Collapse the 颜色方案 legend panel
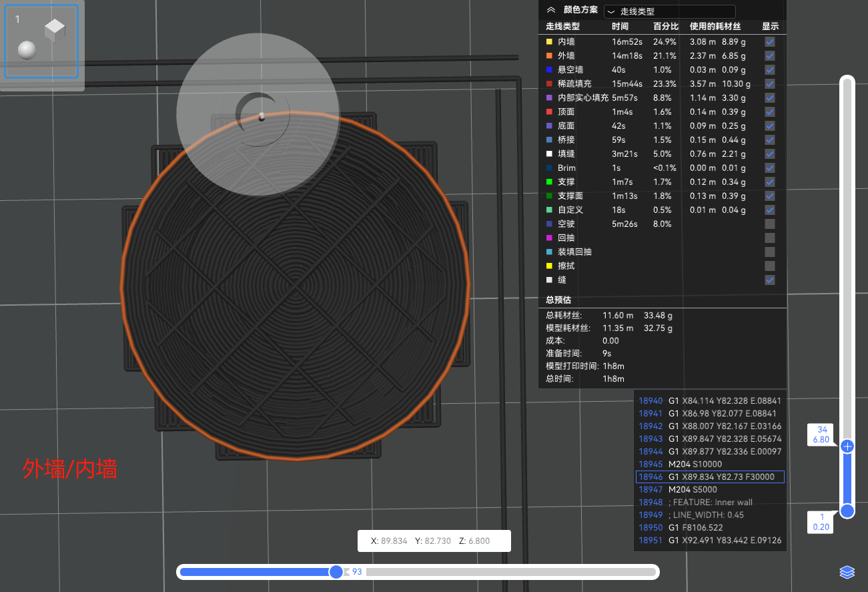 (550, 10)
